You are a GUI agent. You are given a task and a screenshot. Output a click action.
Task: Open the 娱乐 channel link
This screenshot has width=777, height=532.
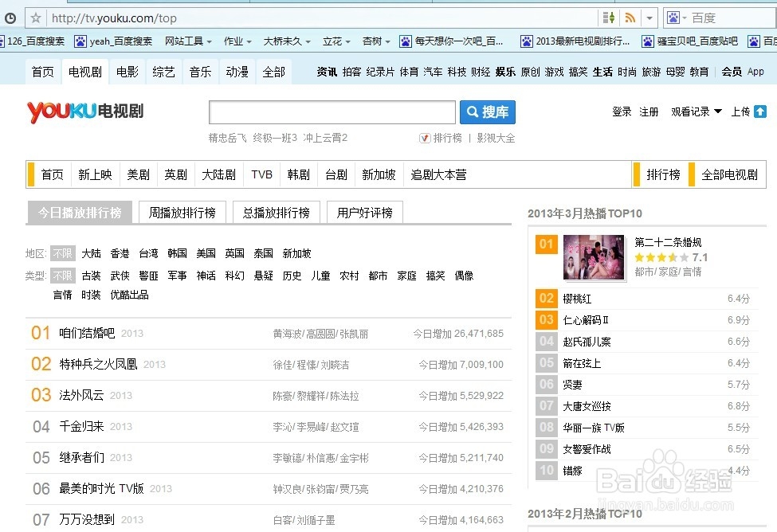click(505, 72)
